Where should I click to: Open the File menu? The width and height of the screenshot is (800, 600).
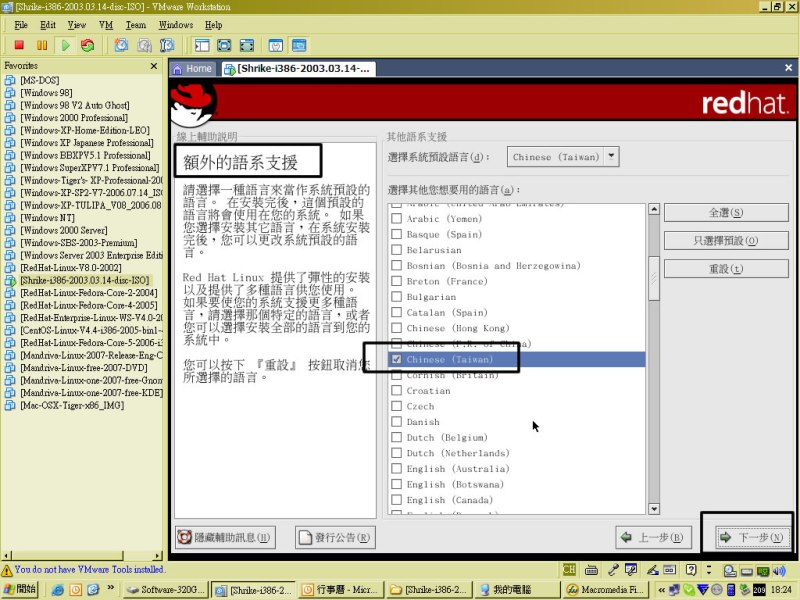(21, 25)
